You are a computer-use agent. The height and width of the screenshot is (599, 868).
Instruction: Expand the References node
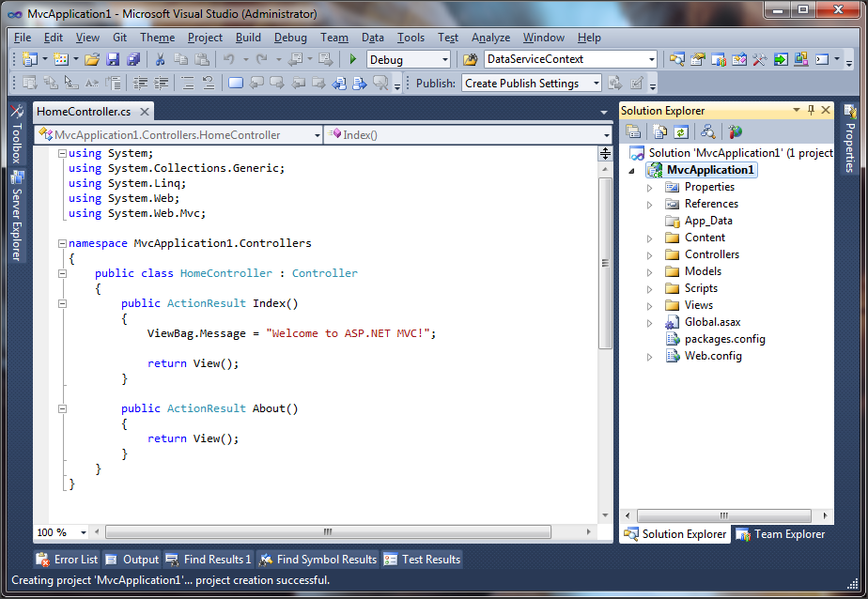(649, 205)
